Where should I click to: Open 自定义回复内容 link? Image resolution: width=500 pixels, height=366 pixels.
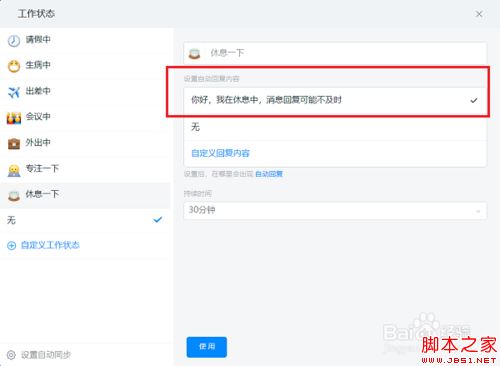(x=220, y=153)
